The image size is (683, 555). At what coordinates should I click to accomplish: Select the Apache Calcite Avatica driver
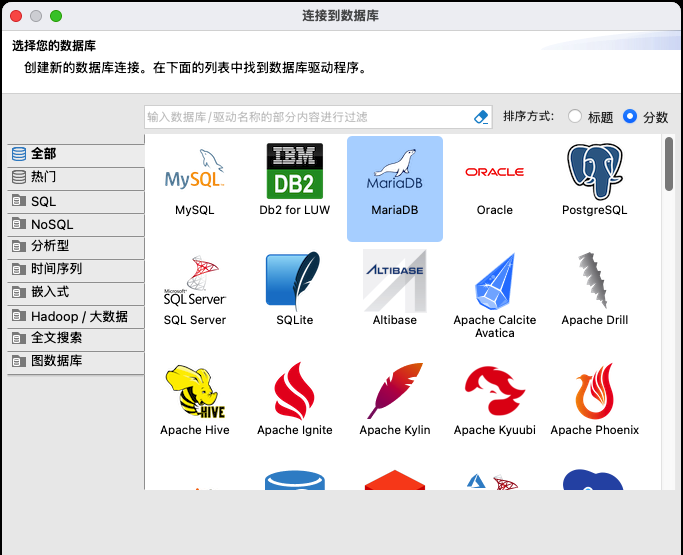[x=495, y=281]
